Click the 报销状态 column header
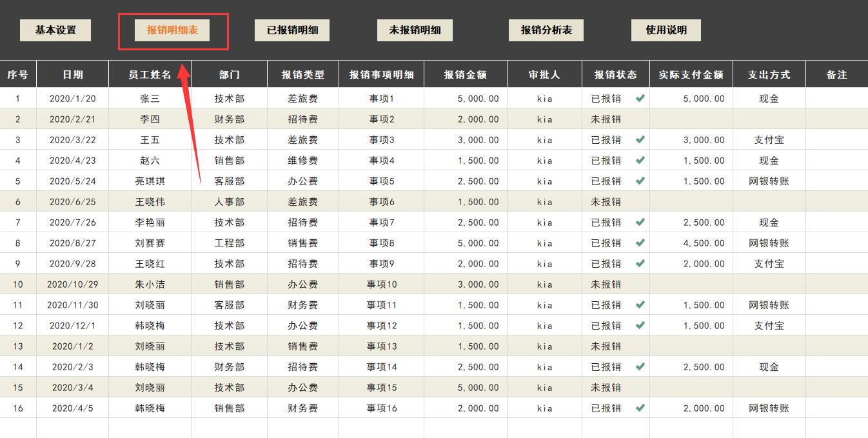The height and width of the screenshot is (438, 868). coord(615,74)
